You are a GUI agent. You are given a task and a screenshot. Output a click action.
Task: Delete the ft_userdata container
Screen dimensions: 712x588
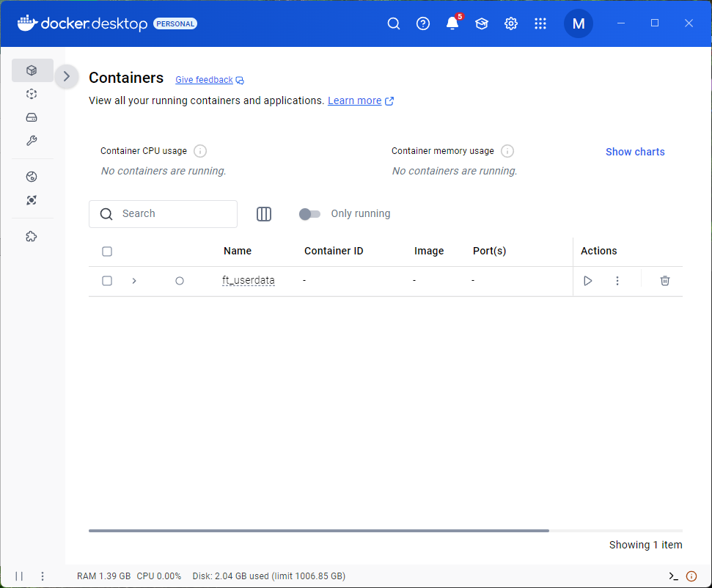(x=664, y=281)
